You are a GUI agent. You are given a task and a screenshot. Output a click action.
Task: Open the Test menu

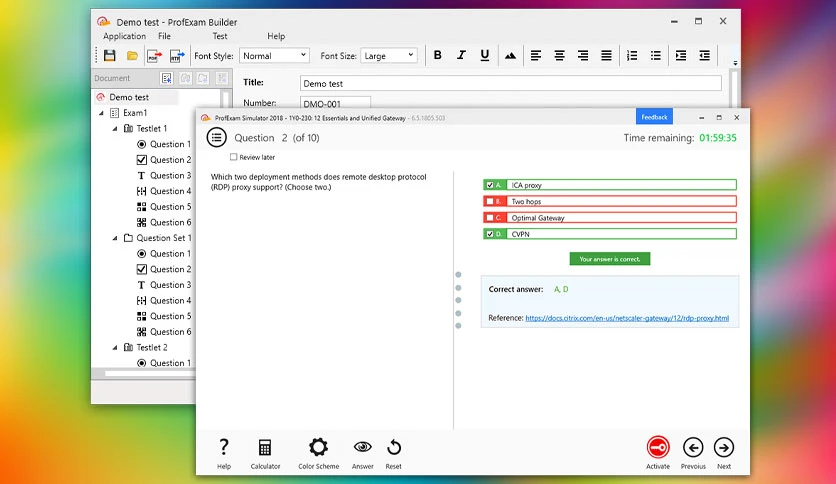pos(220,36)
